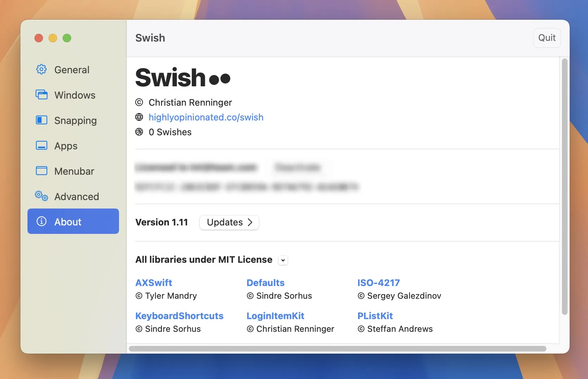Click the vertical scrollbar thumb
Screen dimensions: 588x379
point(564,187)
